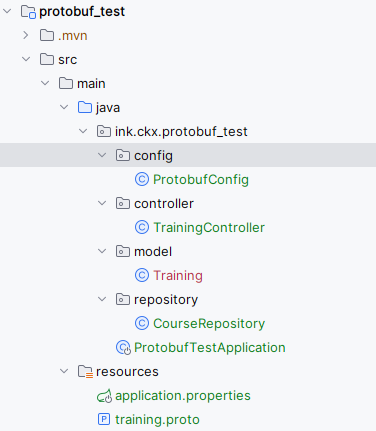The image size is (376, 431).
Task: Click the ProtobufConfig class icon
Action: pyautogui.click(x=142, y=179)
